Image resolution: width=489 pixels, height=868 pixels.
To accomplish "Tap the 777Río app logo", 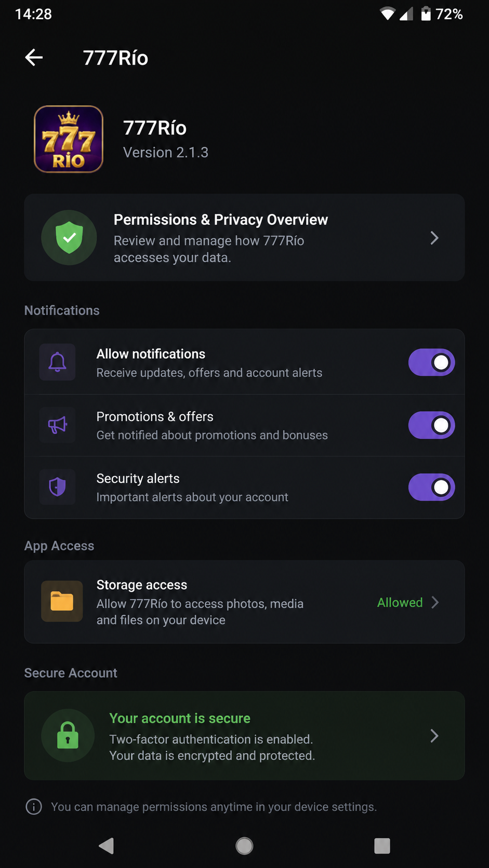I will point(69,139).
